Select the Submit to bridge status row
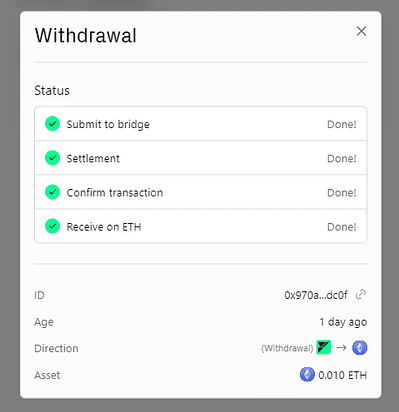Viewport: 399px width, 412px height. point(201,124)
